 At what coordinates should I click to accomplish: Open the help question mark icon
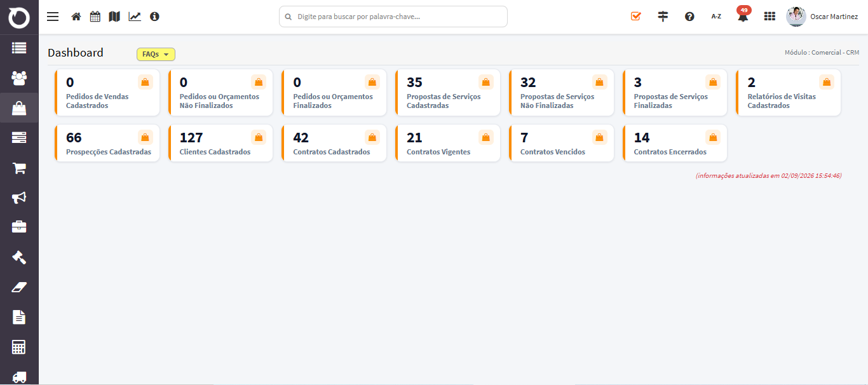click(x=689, y=17)
